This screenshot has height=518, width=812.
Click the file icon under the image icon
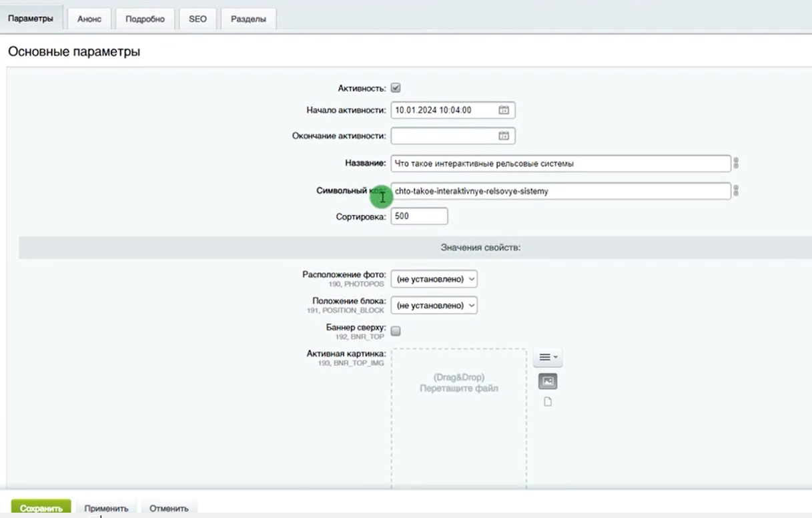548,402
